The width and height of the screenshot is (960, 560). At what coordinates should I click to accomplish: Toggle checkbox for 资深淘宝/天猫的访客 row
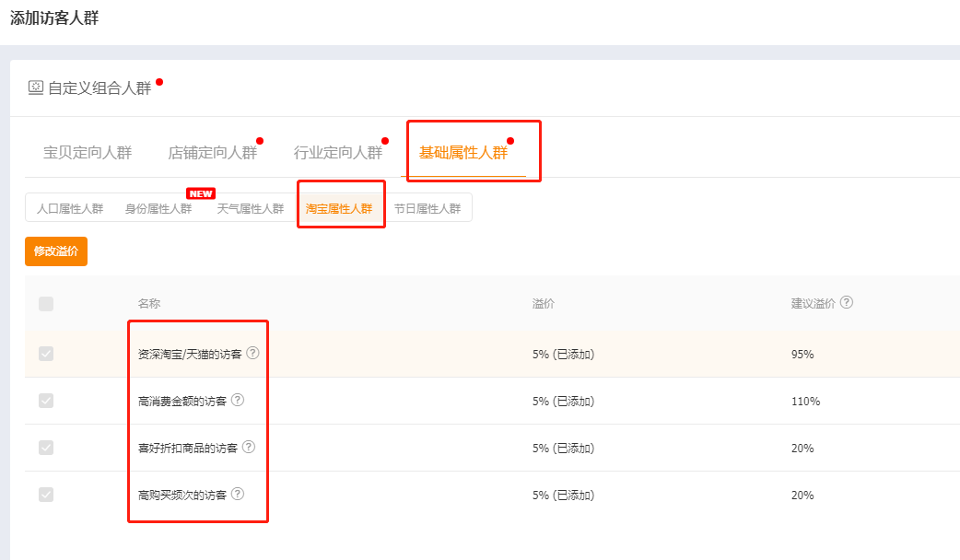(46, 354)
